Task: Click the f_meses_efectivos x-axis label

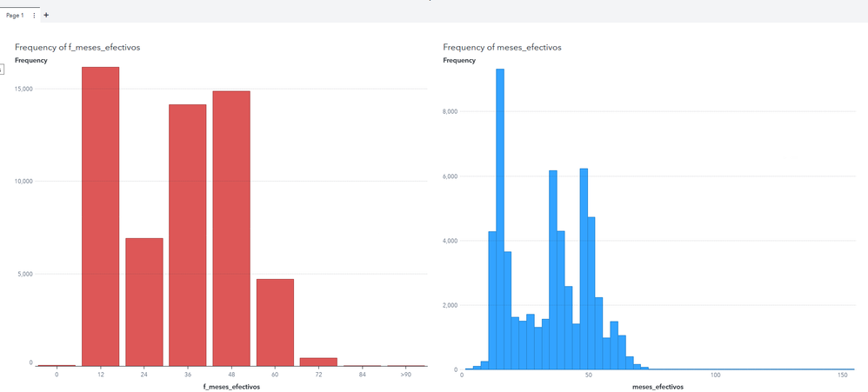Action: (232, 386)
